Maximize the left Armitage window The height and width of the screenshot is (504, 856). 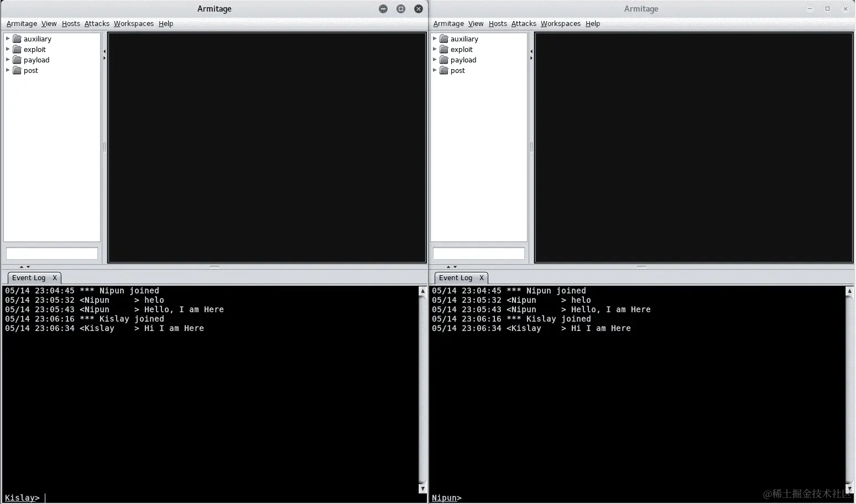coord(401,9)
